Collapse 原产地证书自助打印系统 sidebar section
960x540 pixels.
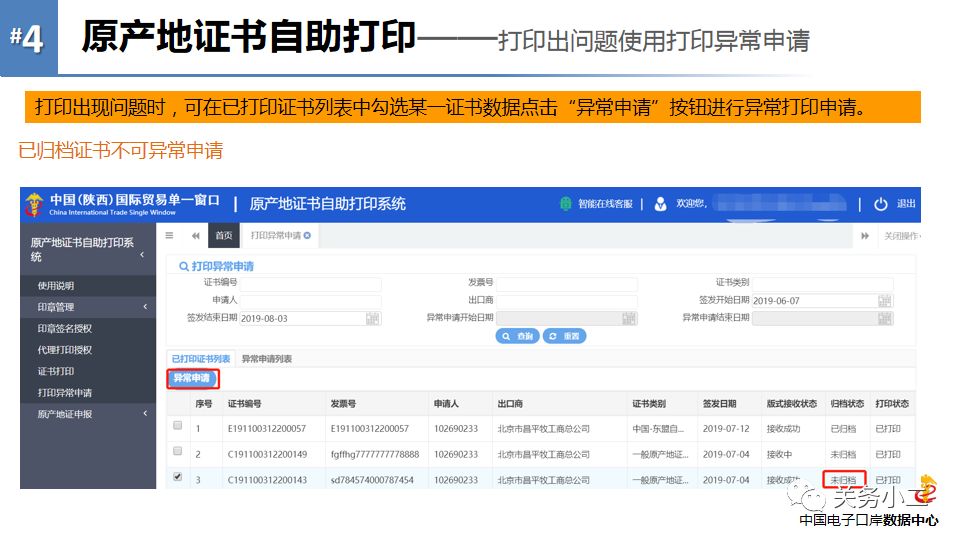143,255
